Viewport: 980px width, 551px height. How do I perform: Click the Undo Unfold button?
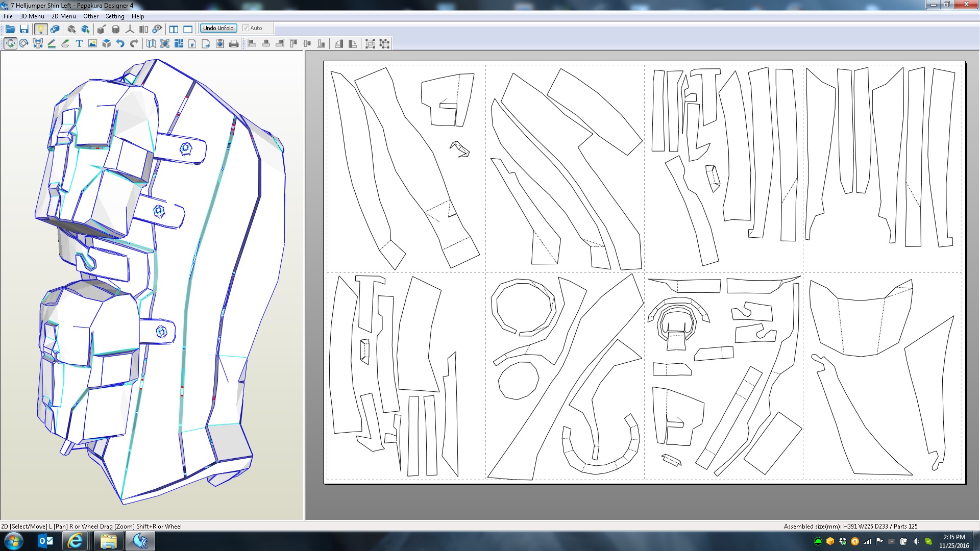218,28
